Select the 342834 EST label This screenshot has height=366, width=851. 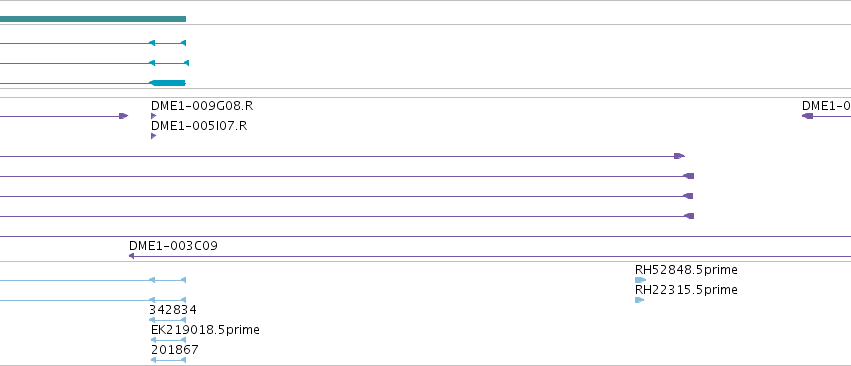point(173,310)
